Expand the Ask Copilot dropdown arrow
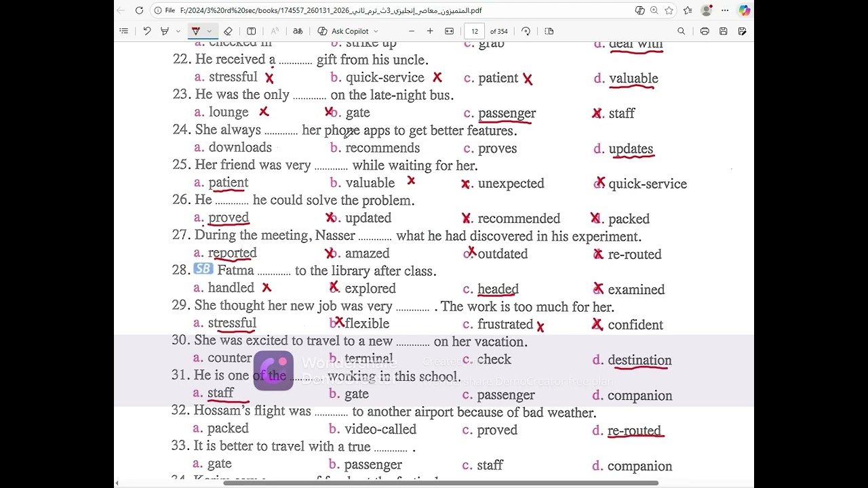This screenshot has width=868, height=488. tap(376, 31)
